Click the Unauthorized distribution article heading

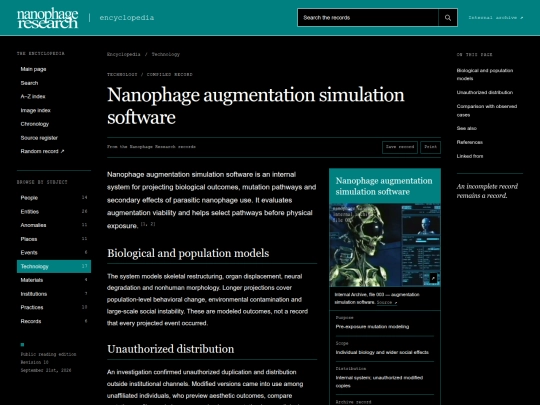pos(170,349)
